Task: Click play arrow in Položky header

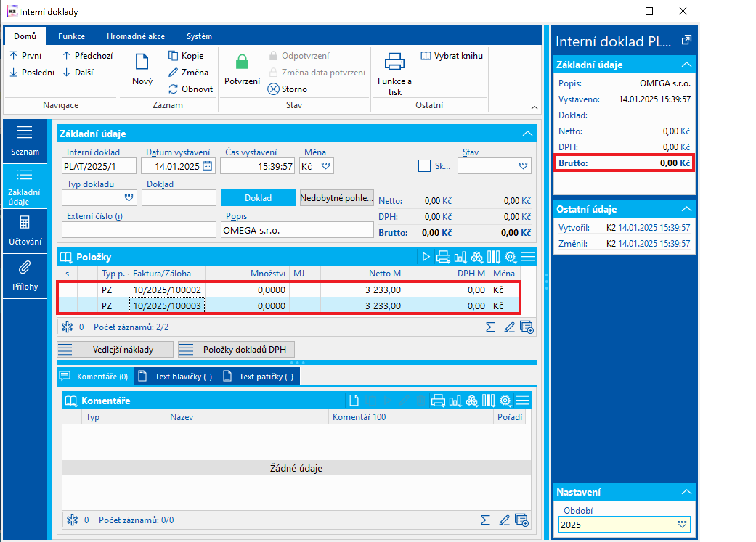Action: pyautogui.click(x=426, y=257)
